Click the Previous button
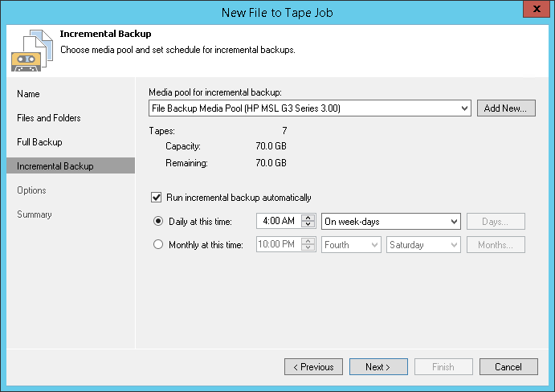The height and width of the screenshot is (392, 555). tap(313, 366)
